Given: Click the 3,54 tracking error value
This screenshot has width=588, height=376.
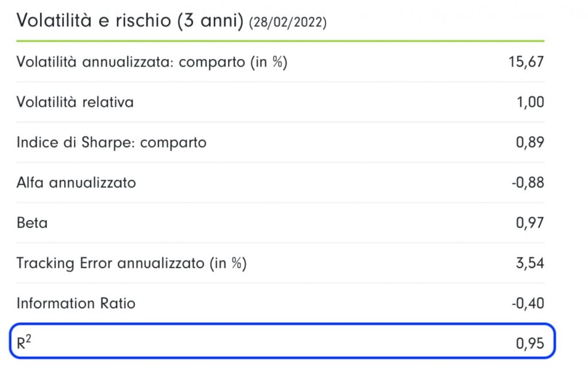Looking at the screenshot, I should click(529, 263).
